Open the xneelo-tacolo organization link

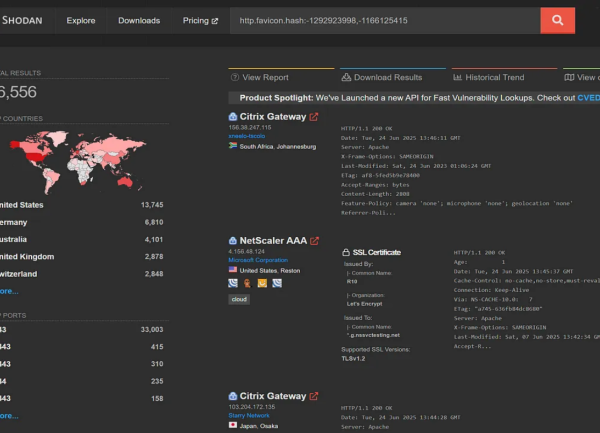coord(246,136)
